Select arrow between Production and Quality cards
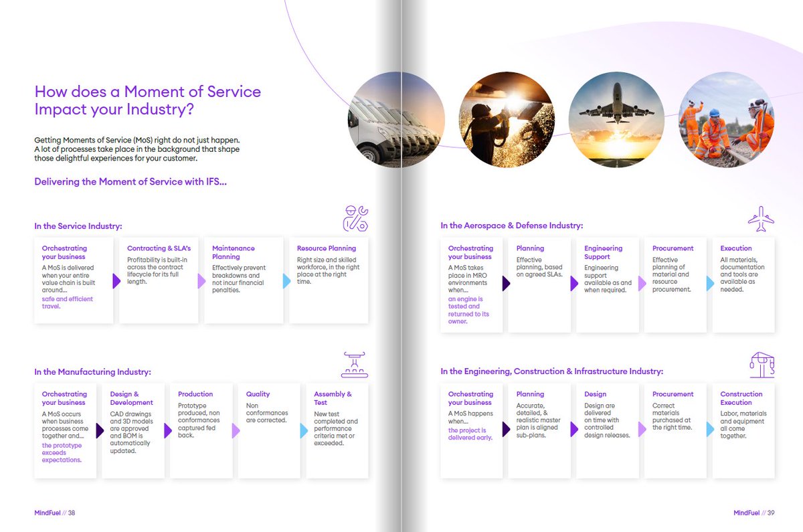Image resolution: width=803 pixels, height=532 pixels. [x=236, y=430]
